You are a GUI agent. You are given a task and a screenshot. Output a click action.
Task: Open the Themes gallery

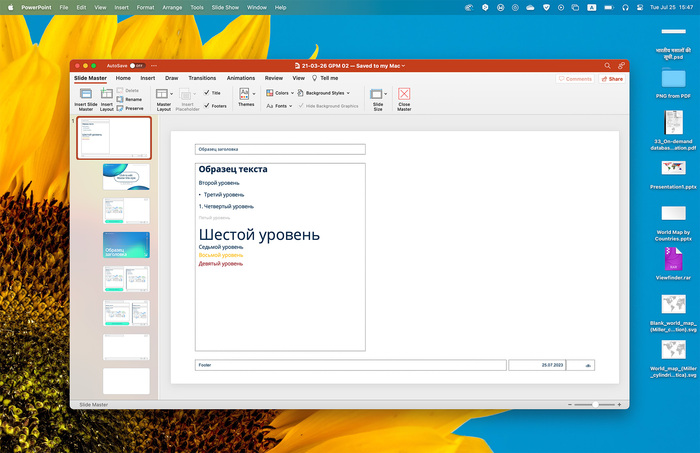[x=246, y=96]
